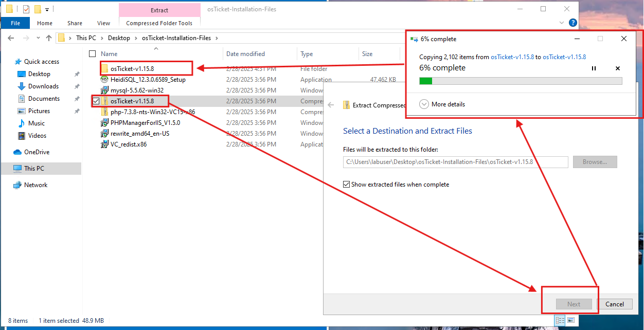The image size is (644, 330).
Task: Click the rewrite_amd64_en-US installer icon
Action: (105, 134)
